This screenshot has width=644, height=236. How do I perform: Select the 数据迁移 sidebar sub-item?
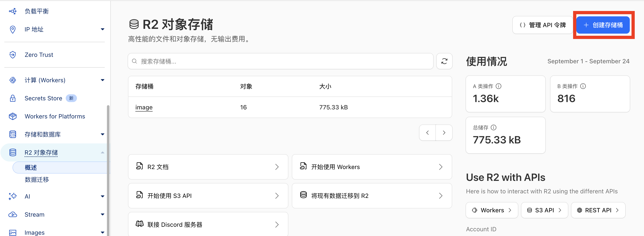tap(37, 180)
